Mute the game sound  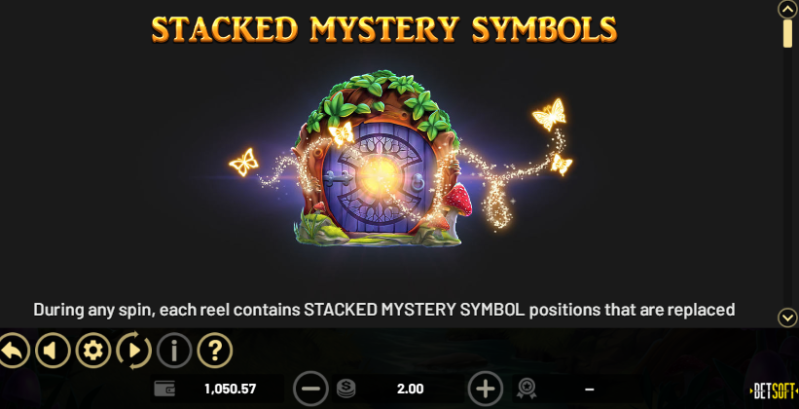coord(53,350)
